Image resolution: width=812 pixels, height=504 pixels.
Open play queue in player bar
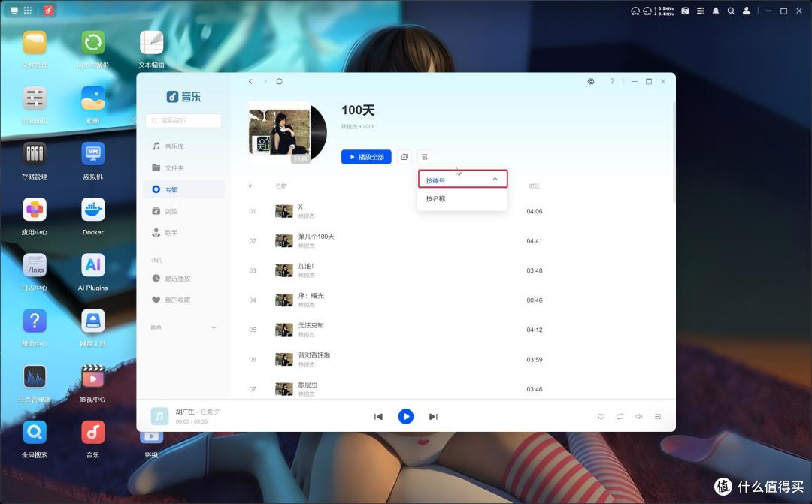tap(658, 417)
